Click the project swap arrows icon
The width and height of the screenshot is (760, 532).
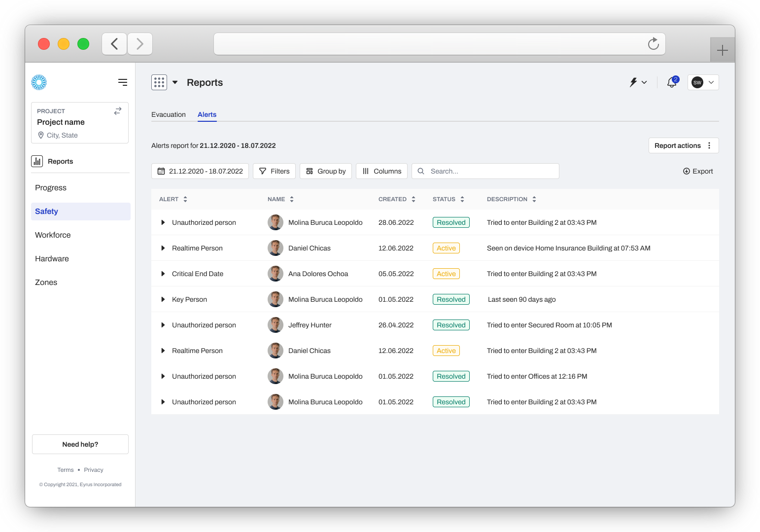point(117,111)
